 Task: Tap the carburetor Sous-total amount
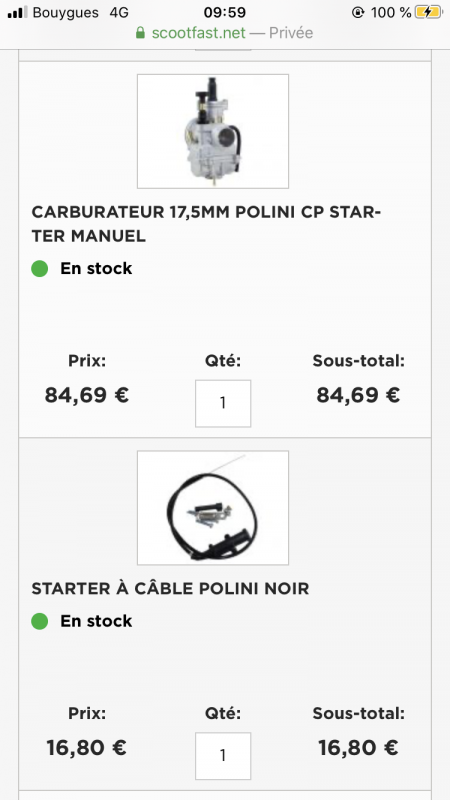(x=358, y=395)
